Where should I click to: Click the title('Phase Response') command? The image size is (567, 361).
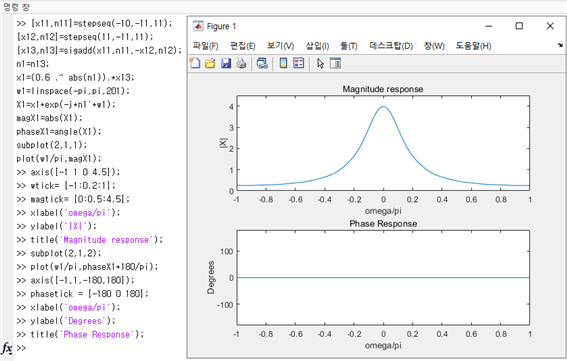tap(80, 335)
